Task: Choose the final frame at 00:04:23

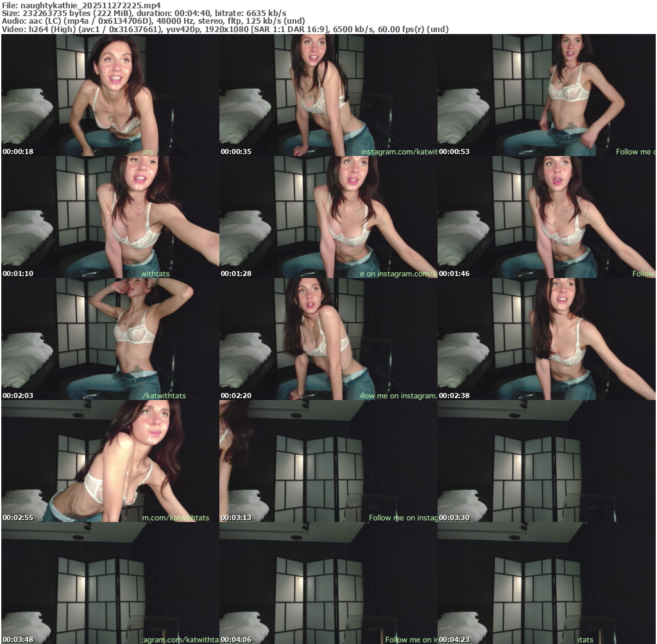Action: coord(546,583)
